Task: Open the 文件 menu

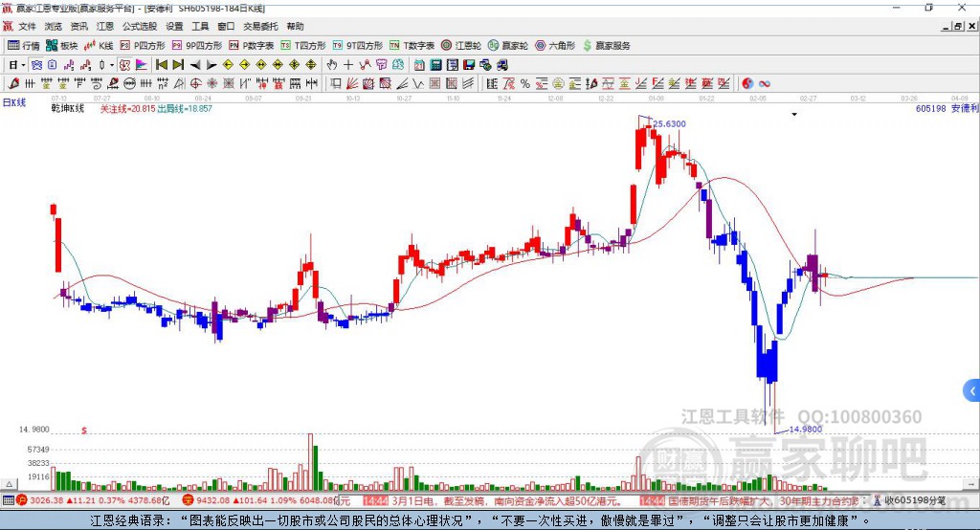Action: click(x=27, y=26)
